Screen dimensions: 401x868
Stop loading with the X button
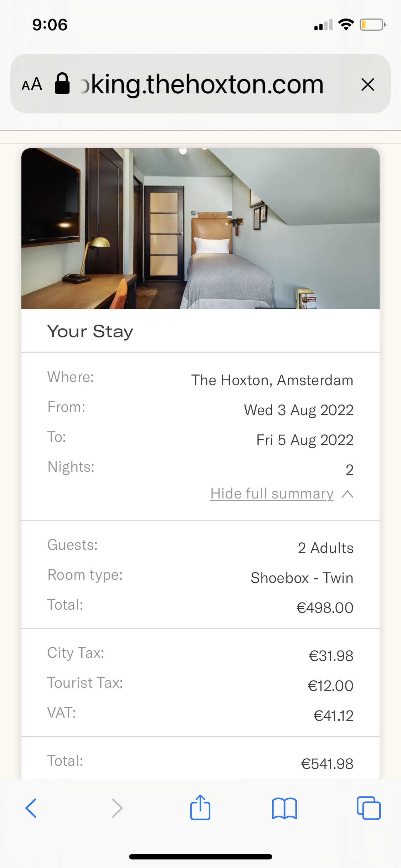pyautogui.click(x=367, y=85)
